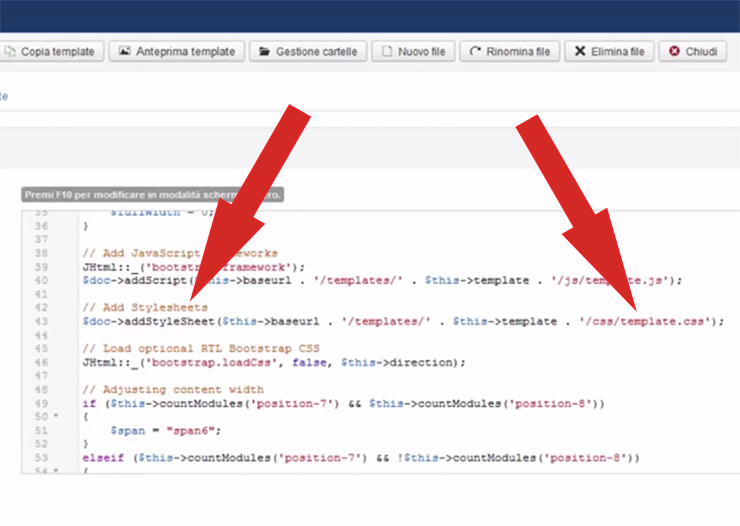740x526 pixels.
Task: Click '$doc->addStyleSheet' on line 43
Action: click(149, 321)
